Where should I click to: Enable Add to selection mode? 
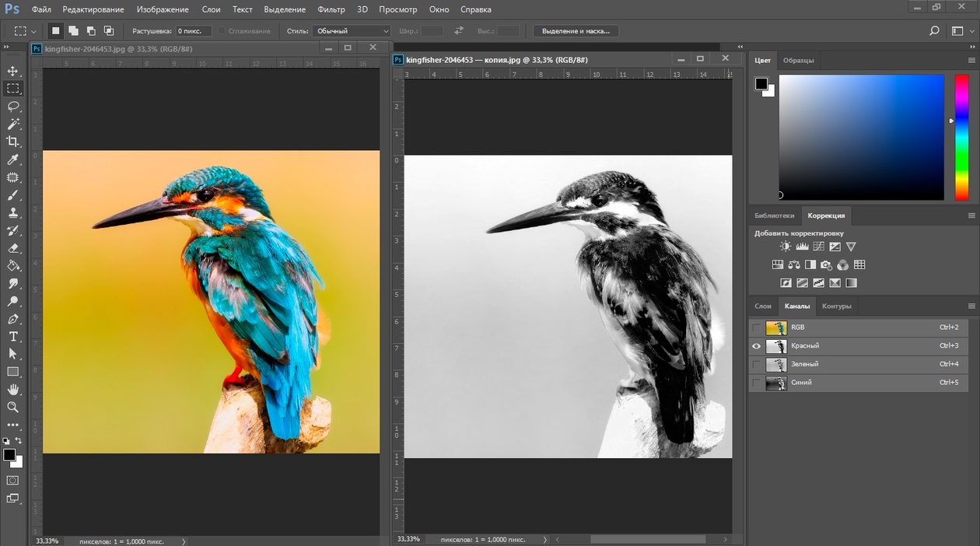pos(73,31)
